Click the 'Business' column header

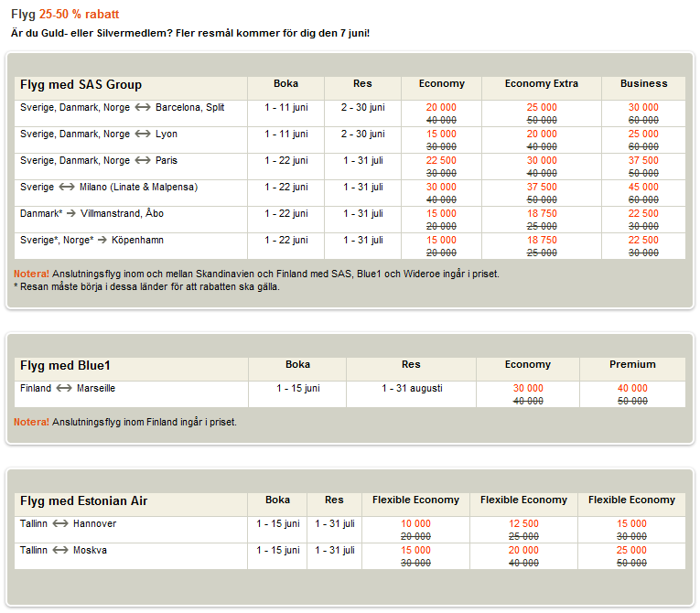coord(643,84)
